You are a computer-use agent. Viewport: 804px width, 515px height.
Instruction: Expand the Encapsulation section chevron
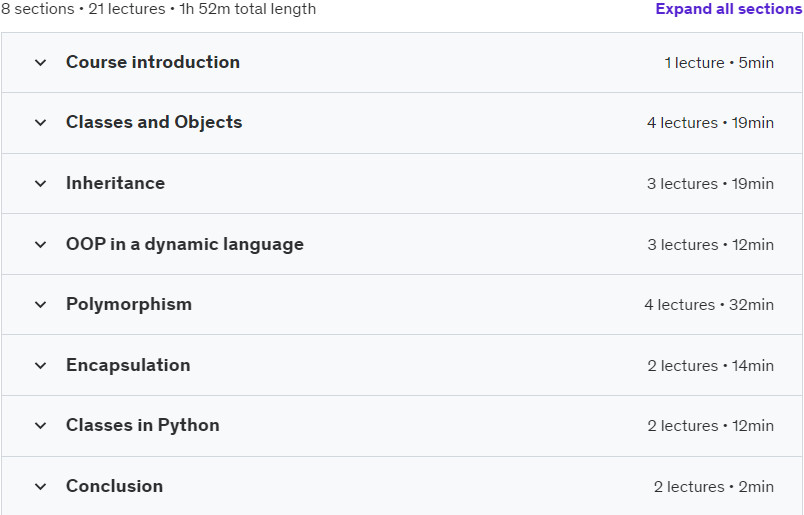[x=41, y=366]
